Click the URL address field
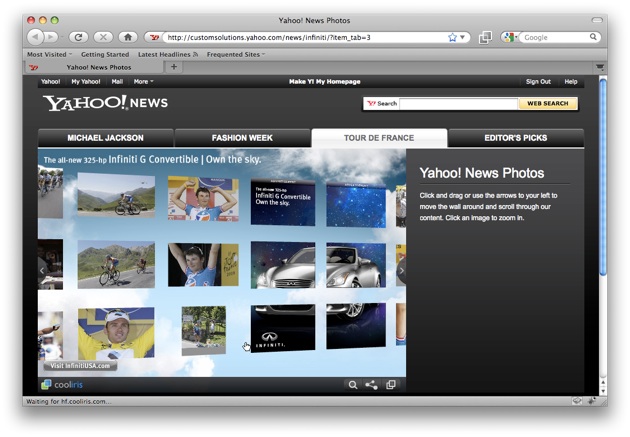This screenshot has height=437, width=630. coord(305,37)
